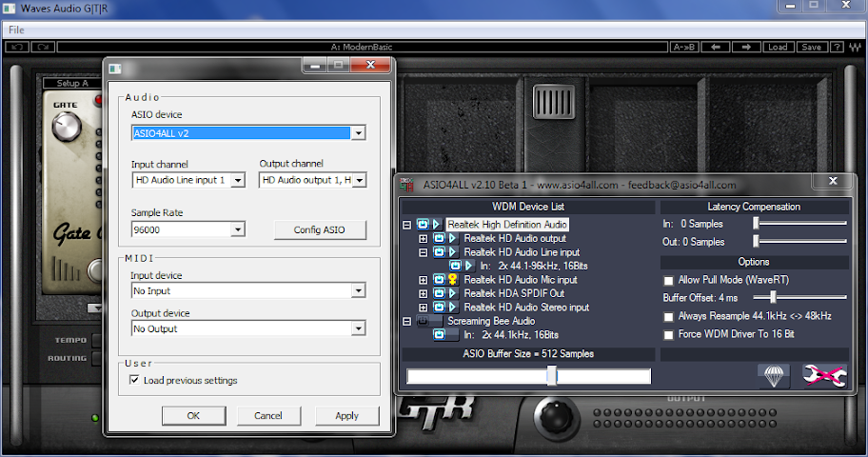Click the Latency Compensation Out slider

799,242
